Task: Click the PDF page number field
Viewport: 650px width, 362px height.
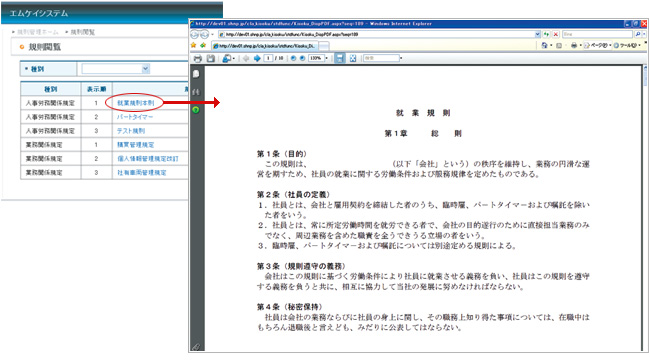Action: (268, 58)
